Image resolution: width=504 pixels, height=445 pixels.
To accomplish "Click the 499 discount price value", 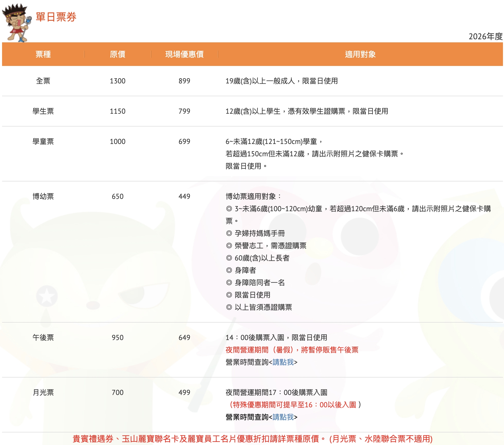I will pos(184,392).
